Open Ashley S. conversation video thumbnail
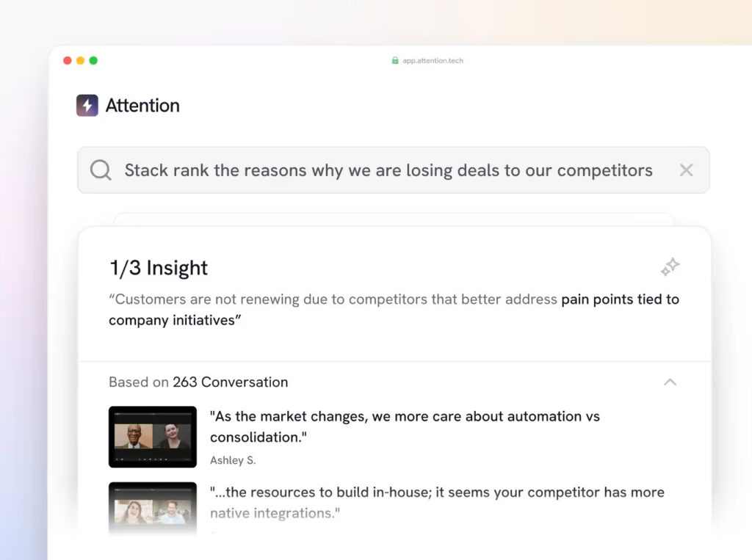Viewport: 752px width, 560px height. (x=153, y=437)
